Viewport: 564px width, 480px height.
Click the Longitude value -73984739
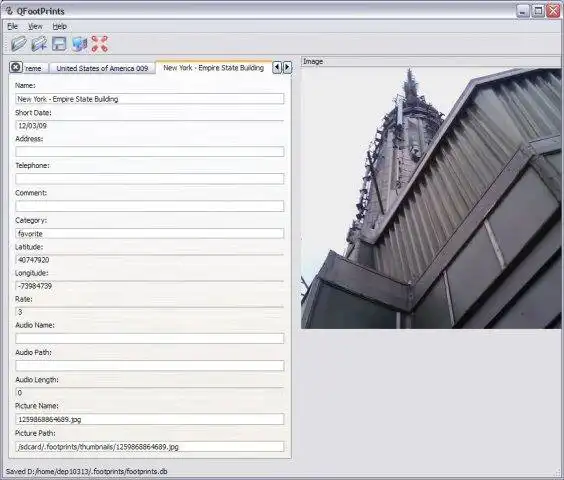[x=35, y=286]
